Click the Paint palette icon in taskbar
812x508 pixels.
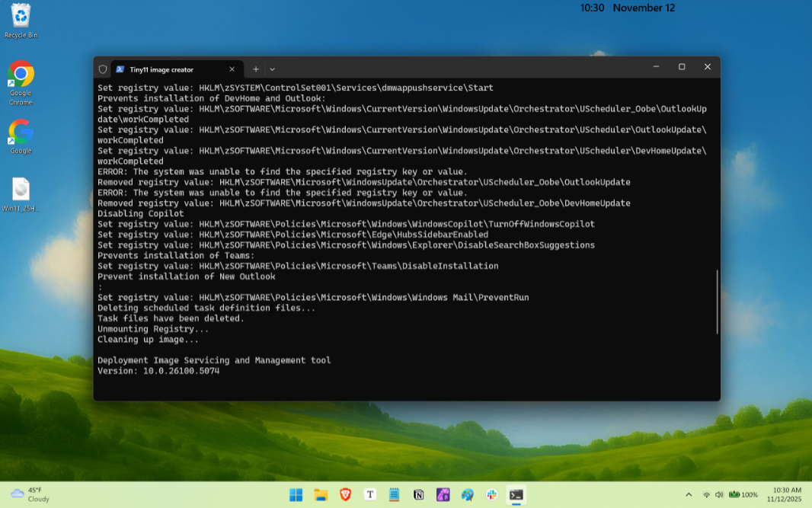467,495
